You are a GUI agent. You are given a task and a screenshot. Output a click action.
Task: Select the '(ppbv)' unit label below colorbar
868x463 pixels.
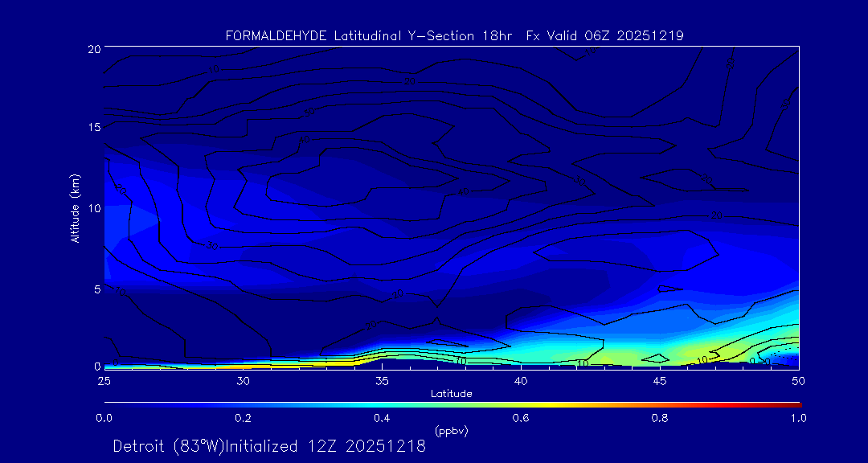[x=451, y=431]
